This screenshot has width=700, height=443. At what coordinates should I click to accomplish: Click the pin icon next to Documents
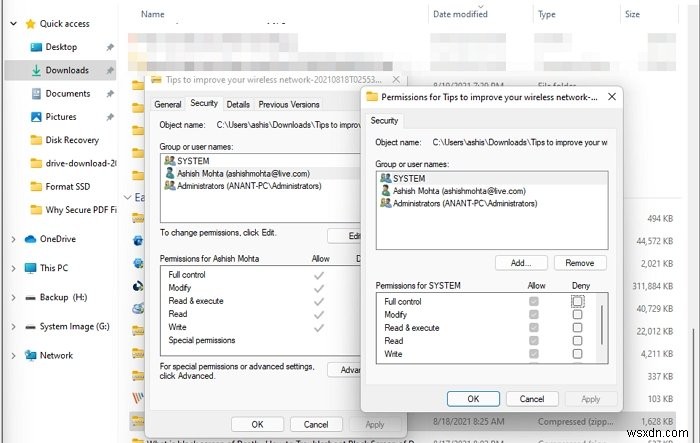tap(110, 93)
